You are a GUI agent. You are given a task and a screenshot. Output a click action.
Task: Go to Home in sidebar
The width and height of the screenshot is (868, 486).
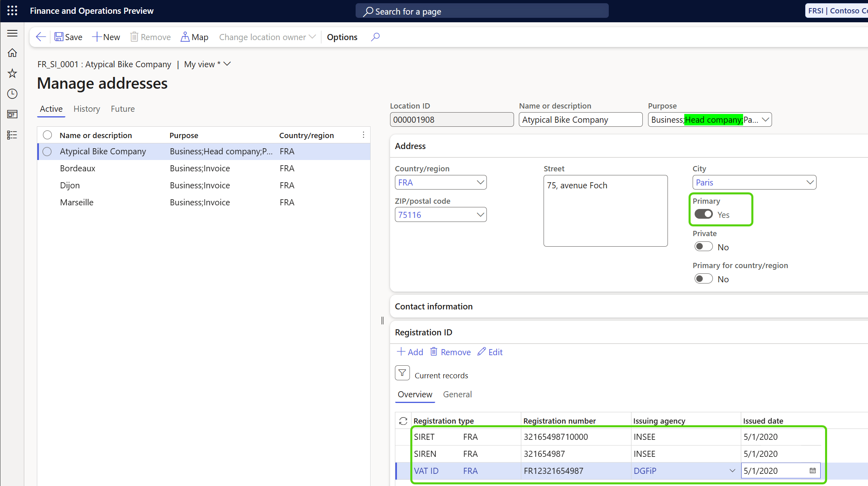[12, 53]
